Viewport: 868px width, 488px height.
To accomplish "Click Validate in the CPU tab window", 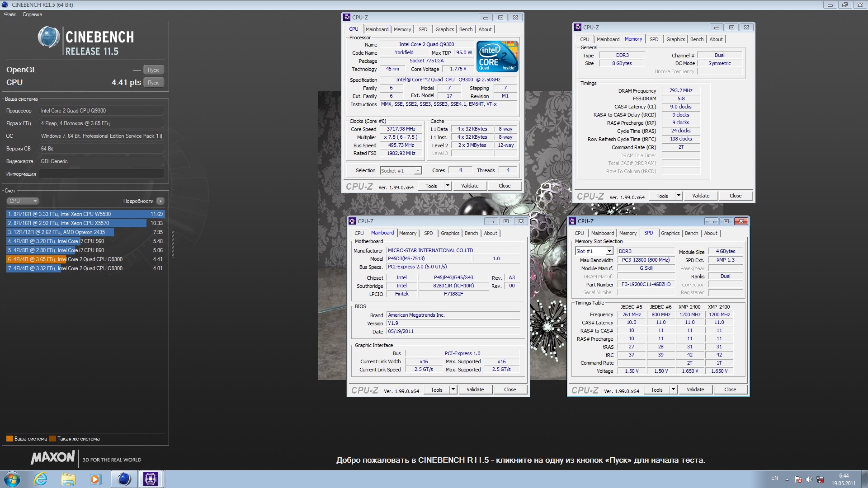I will coord(470,186).
